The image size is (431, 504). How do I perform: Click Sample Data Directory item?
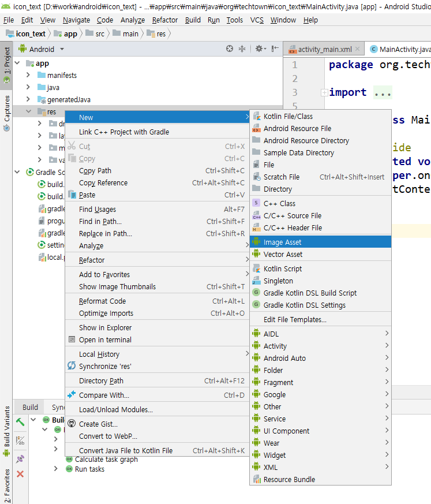320,153
